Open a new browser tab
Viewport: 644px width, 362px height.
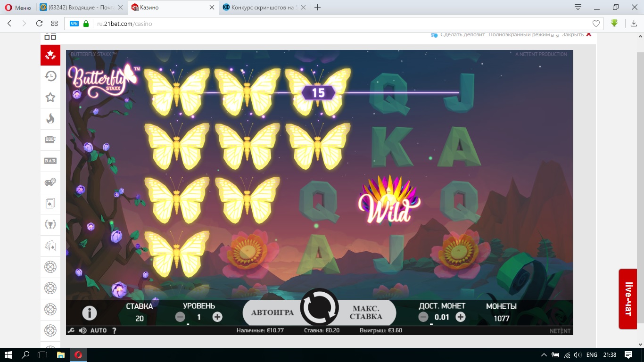tap(318, 8)
